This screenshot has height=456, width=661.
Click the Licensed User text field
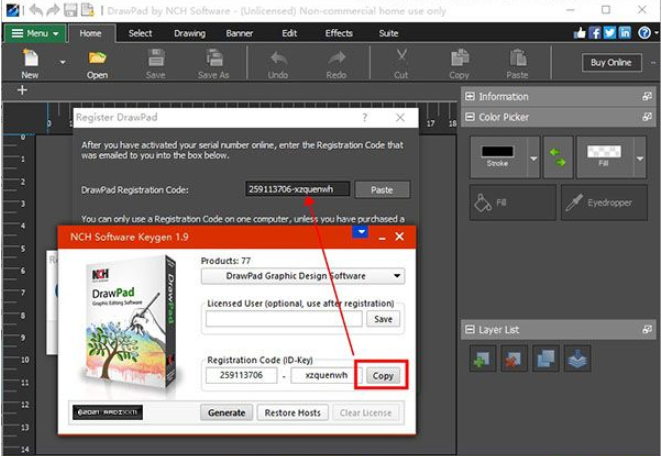click(x=284, y=319)
